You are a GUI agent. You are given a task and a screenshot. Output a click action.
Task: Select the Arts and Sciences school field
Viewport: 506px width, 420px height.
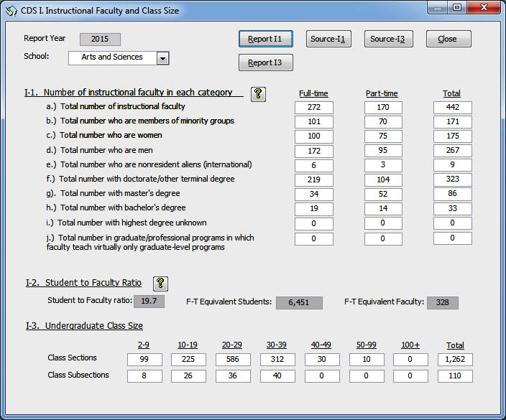(112, 57)
